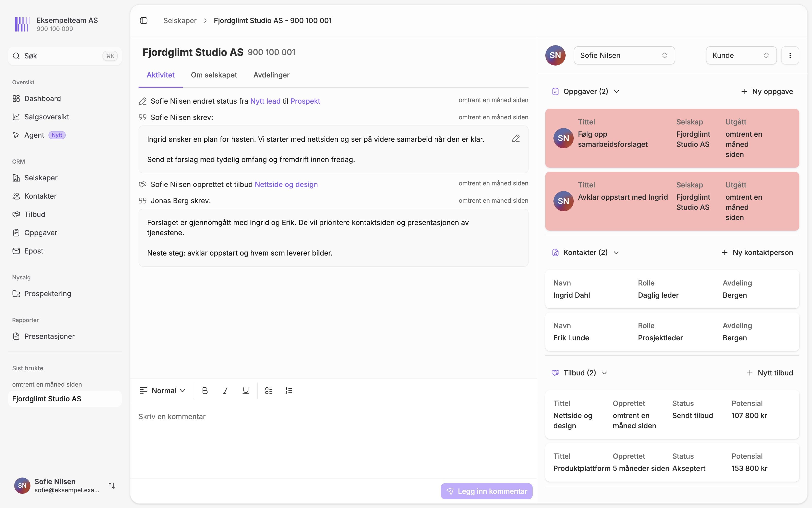Image resolution: width=812 pixels, height=508 pixels.
Task: Open Prospektering under Nysalg
Action: [x=65, y=294]
